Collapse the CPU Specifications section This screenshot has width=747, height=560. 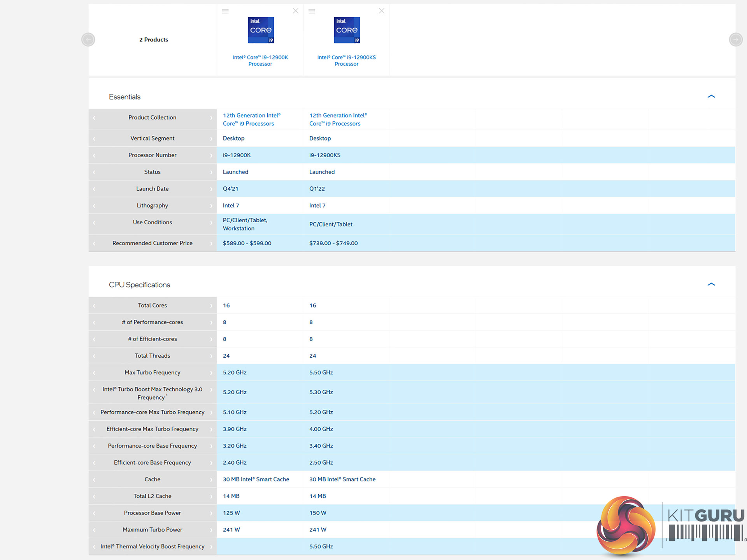711,284
